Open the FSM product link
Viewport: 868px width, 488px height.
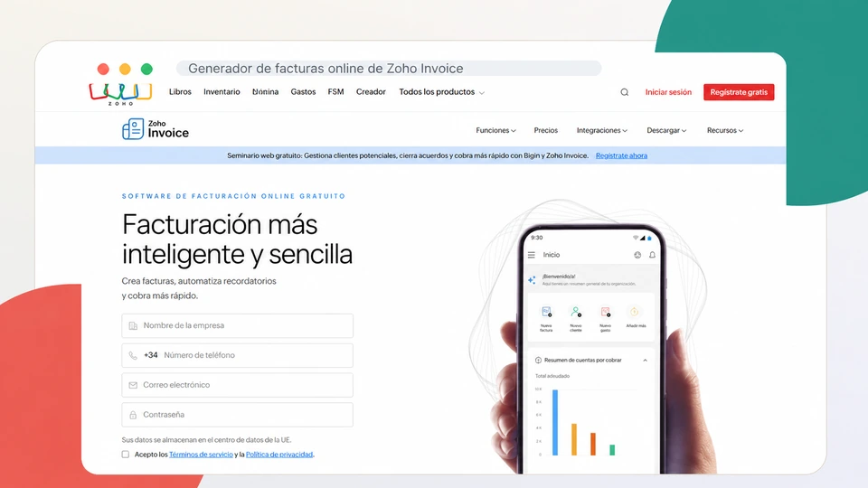click(335, 92)
